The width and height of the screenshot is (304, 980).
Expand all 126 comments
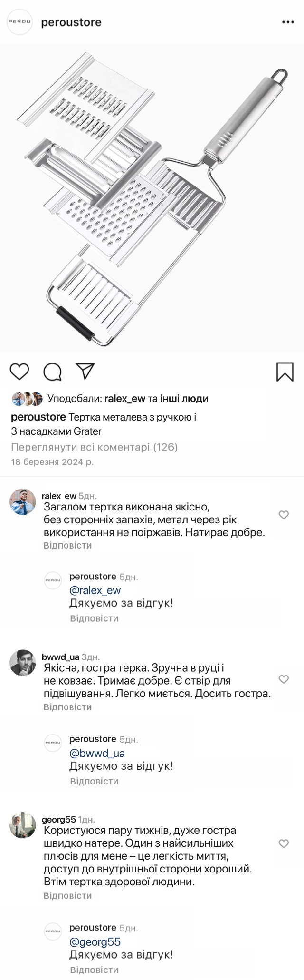(x=94, y=447)
